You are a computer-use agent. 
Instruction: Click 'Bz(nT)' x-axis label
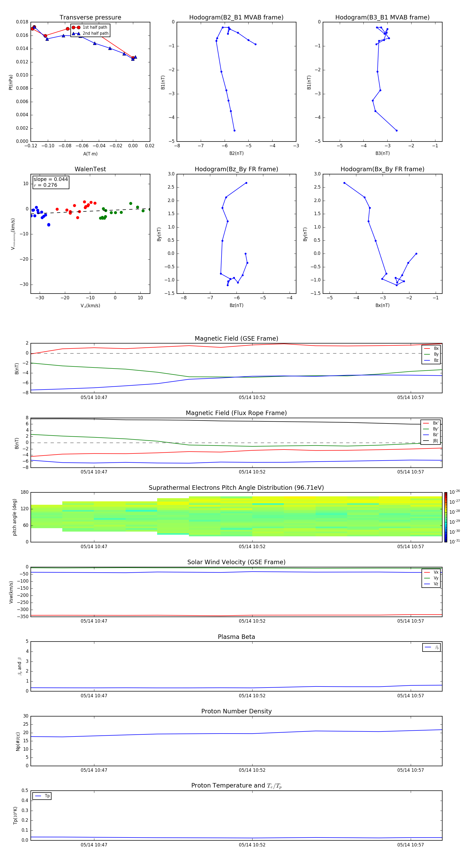tap(236, 305)
